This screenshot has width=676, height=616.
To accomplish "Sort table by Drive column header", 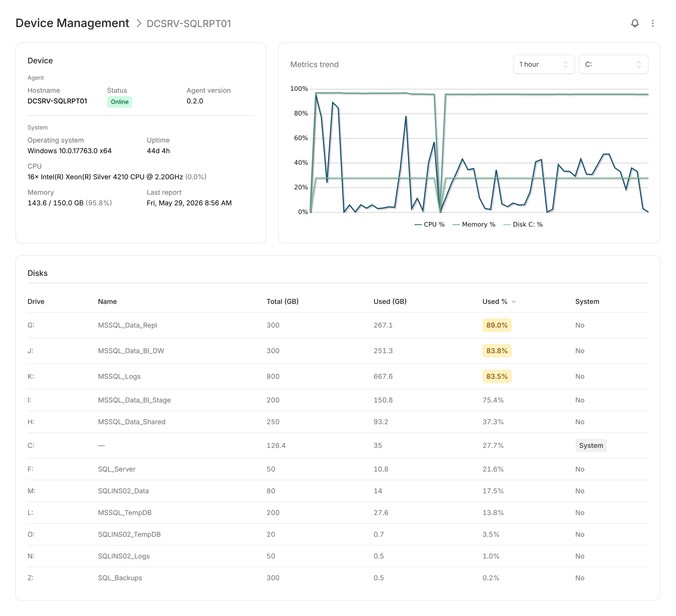I will tap(36, 302).
